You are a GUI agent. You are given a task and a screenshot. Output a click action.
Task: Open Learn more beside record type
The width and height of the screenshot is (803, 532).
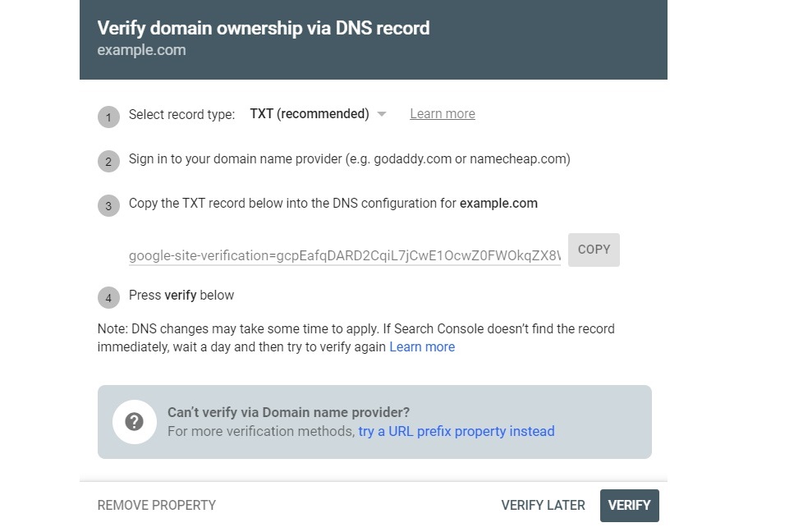tap(442, 113)
